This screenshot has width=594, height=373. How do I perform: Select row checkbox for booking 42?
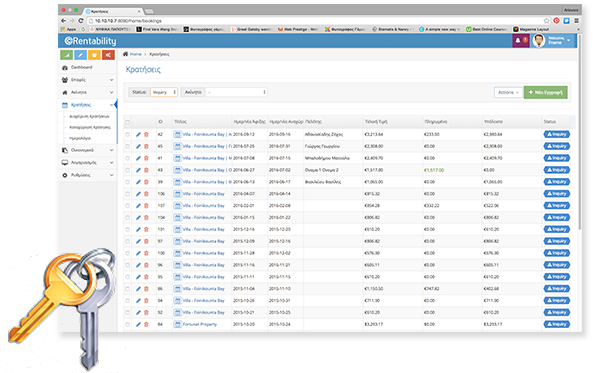(128, 134)
